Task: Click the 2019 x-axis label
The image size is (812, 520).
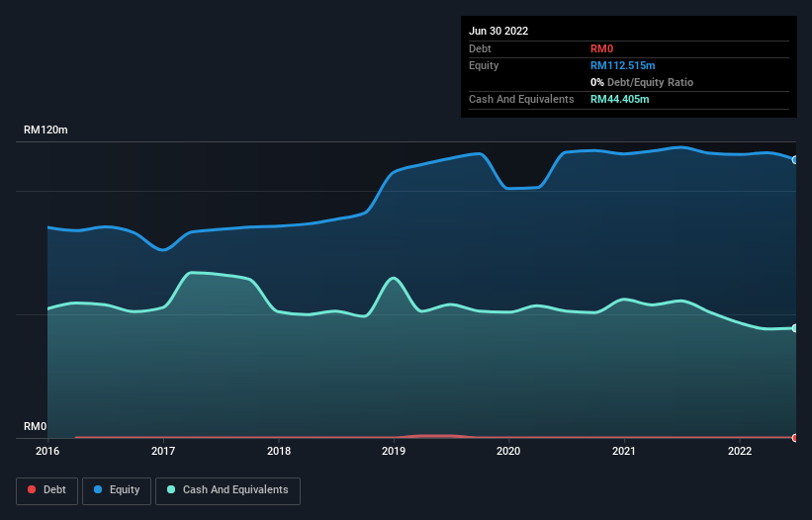Action: click(x=394, y=451)
